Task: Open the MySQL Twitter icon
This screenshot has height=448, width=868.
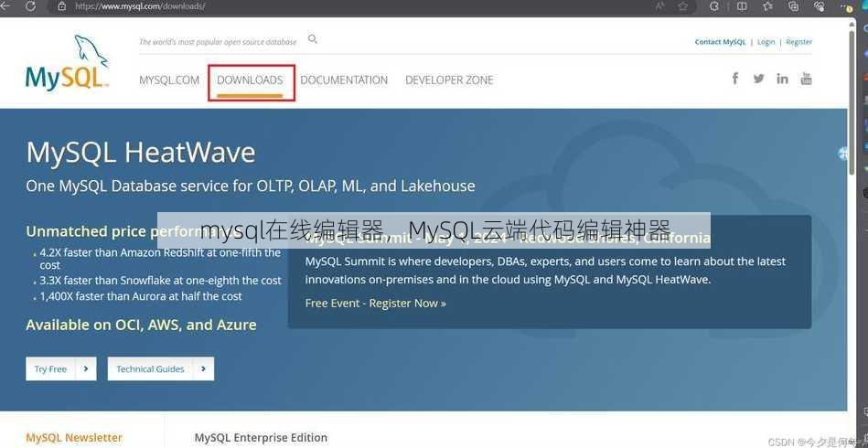Action: pos(758,79)
